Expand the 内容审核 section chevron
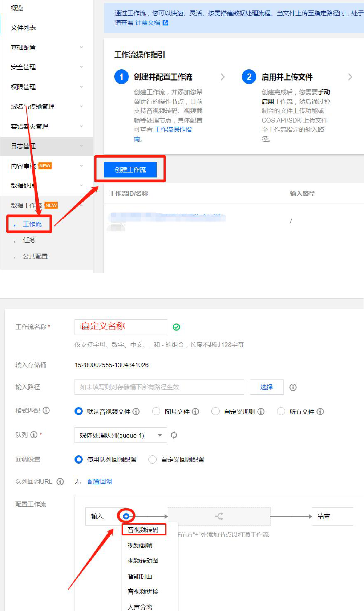Screen dimensions: 364x611 click(81, 166)
